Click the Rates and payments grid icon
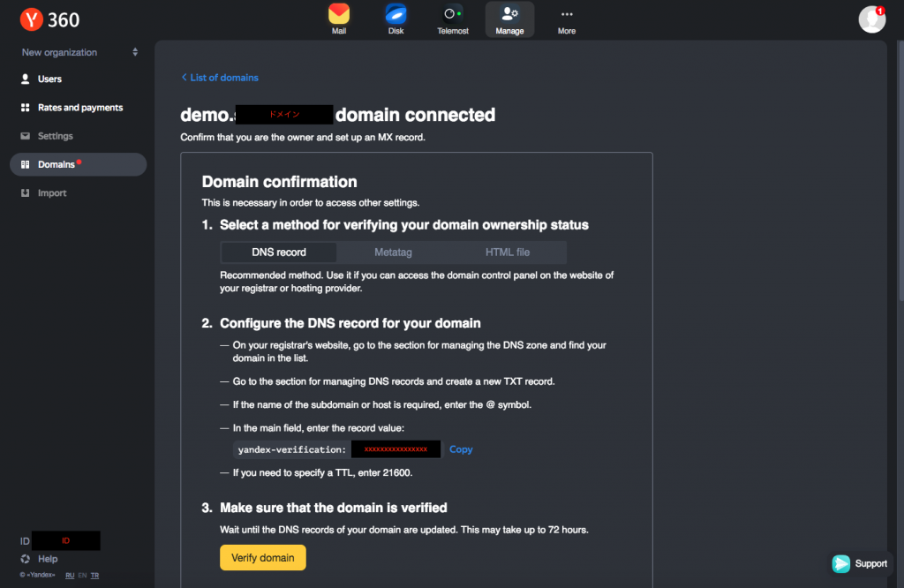The image size is (904, 588). click(26, 108)
